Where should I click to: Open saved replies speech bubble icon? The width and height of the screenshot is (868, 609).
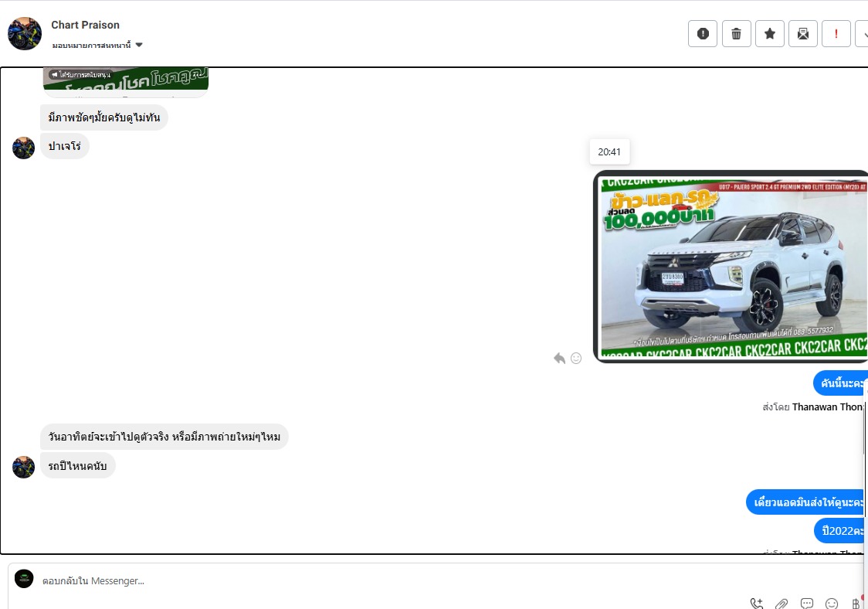pos(806,604)
